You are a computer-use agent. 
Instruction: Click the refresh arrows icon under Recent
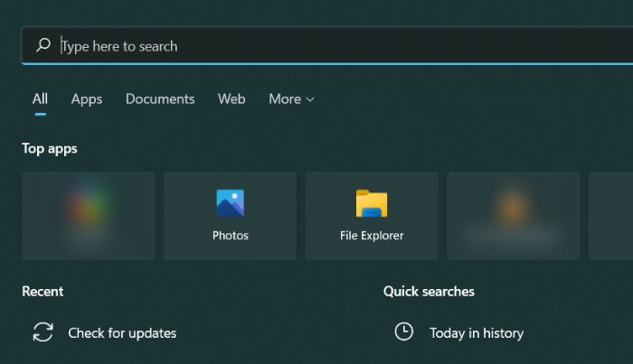[43, 332]
